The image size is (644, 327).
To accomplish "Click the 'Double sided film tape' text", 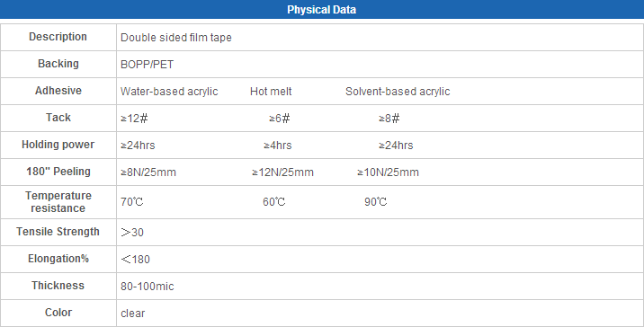I will click(175, 38).
